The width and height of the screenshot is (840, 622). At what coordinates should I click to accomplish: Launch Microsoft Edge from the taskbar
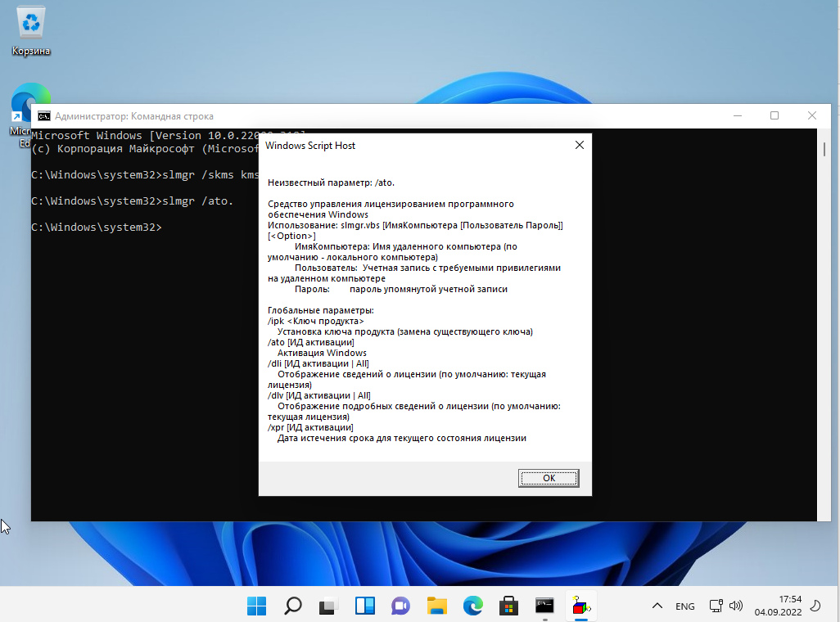click(x=472, y=606)
